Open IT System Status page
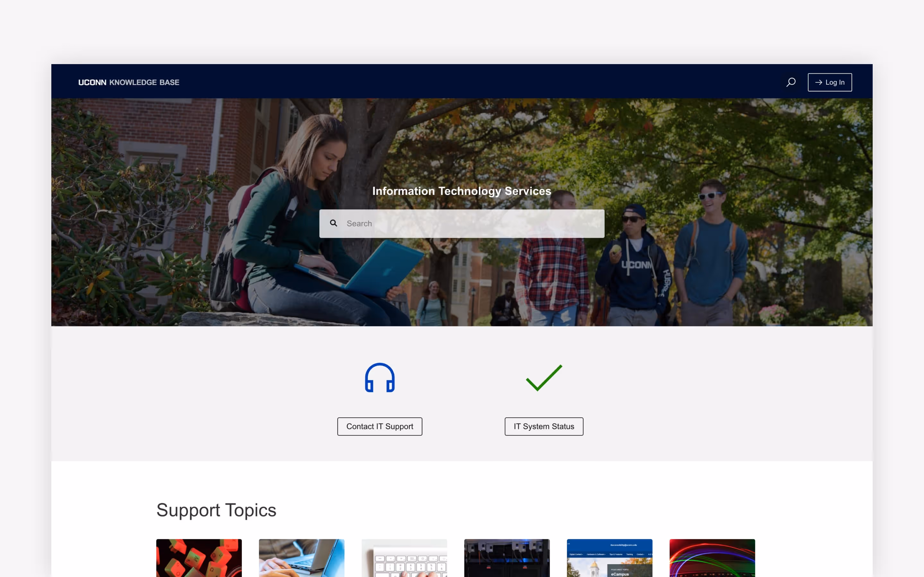The width and height of the screenshot is (924, 577). click(544, 426)
